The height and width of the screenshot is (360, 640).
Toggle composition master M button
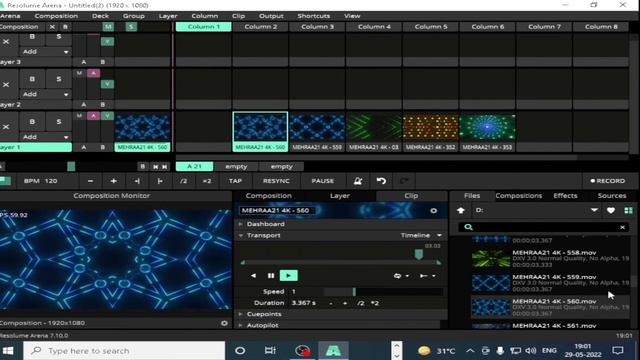108,27
